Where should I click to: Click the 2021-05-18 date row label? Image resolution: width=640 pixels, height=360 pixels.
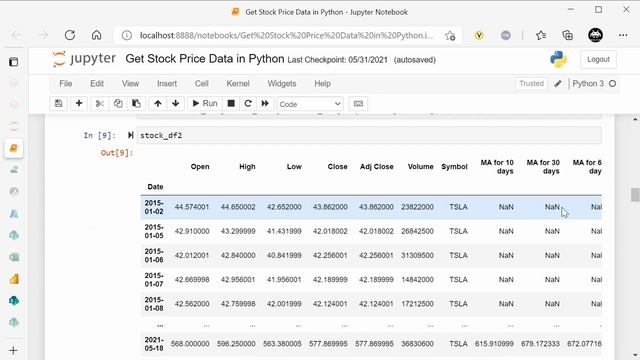pos(154,344)
